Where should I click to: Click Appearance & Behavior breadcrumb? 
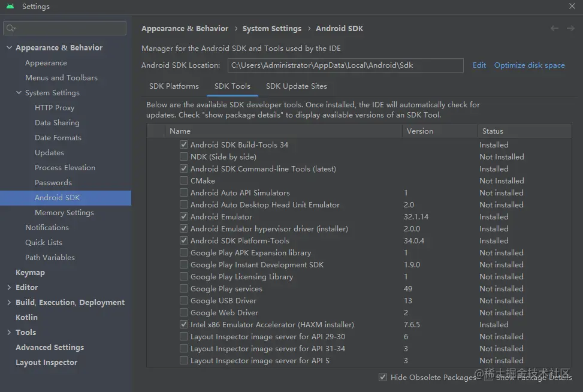pos(185,29)
